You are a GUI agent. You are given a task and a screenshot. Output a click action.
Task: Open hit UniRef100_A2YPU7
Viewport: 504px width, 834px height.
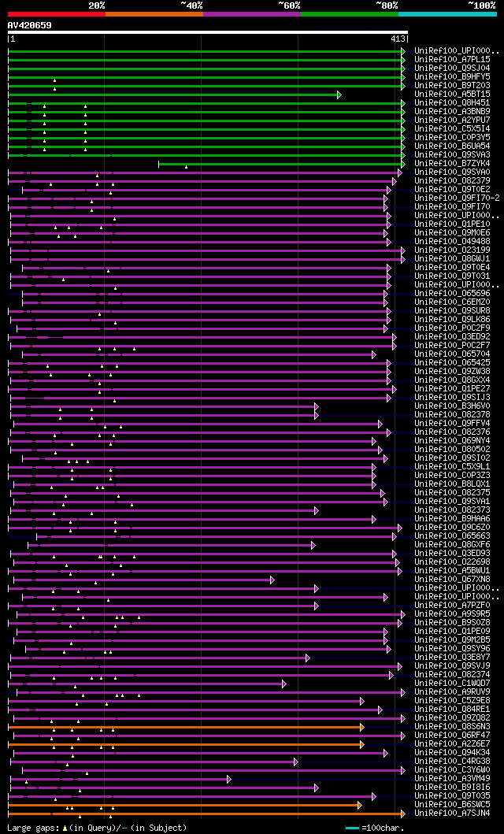(x=453, y=120)
